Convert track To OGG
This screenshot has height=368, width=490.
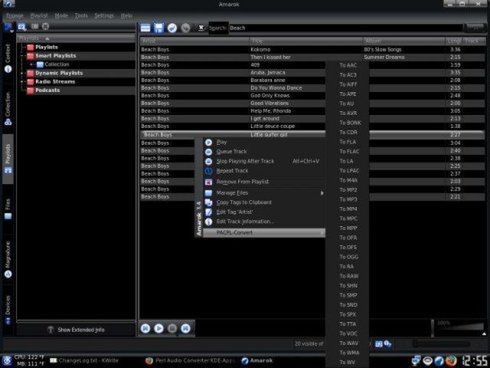pos(347,257)
